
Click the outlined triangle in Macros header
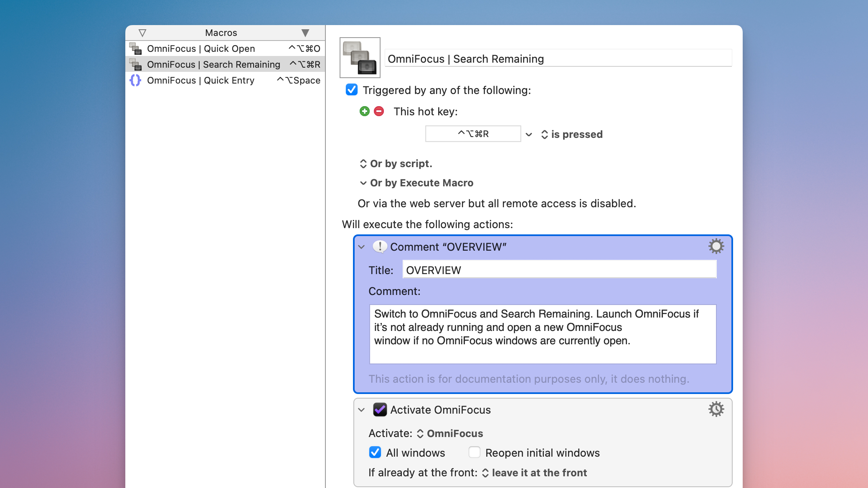pos(142,33)
